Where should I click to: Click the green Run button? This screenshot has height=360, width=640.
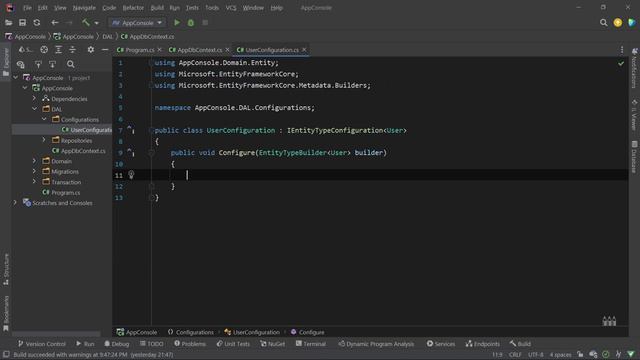(x=177, y=23)
